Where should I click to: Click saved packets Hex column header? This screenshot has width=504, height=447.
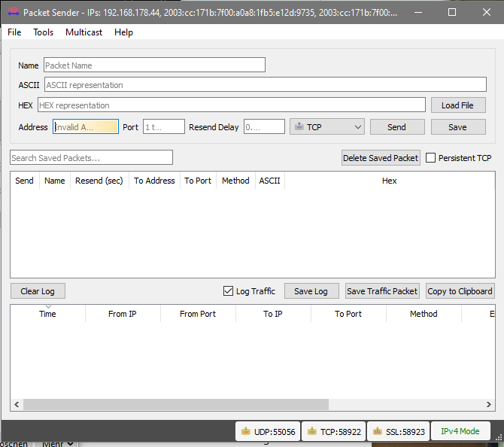(x=389, y=181)
